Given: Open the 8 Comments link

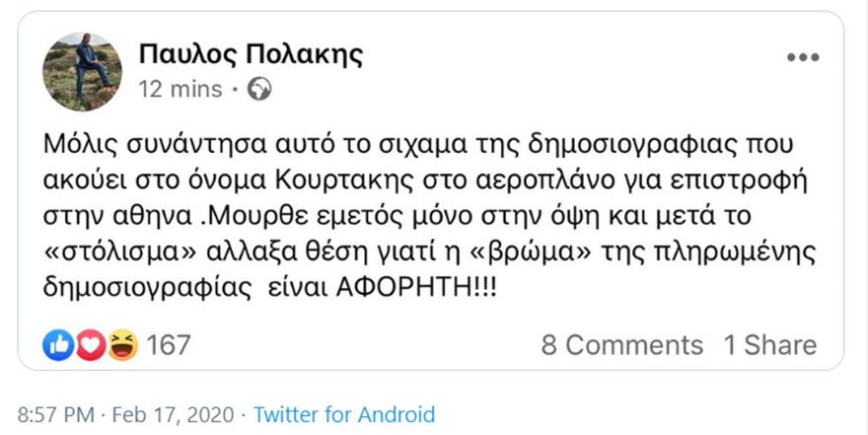Looking at the screenshot, I should (621, 345).
